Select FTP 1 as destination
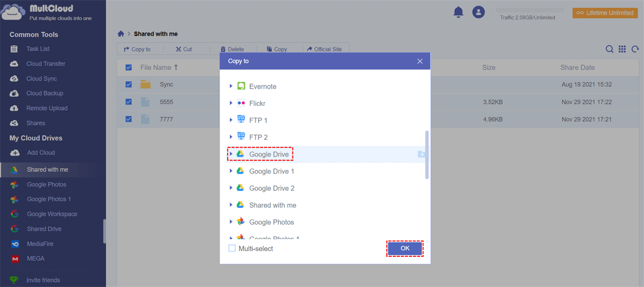The height and width of the screenshot is (287, 644). click(x=258, y=120)
